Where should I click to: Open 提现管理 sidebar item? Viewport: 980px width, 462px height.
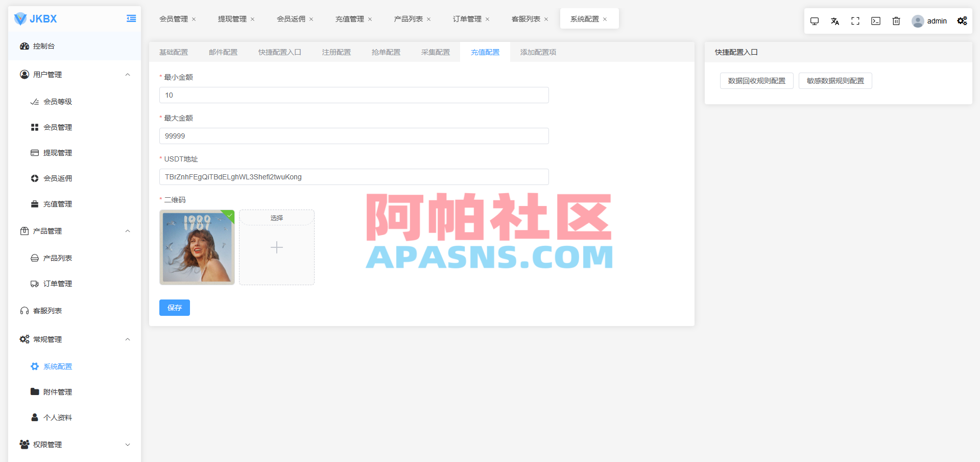click(75, 153)
